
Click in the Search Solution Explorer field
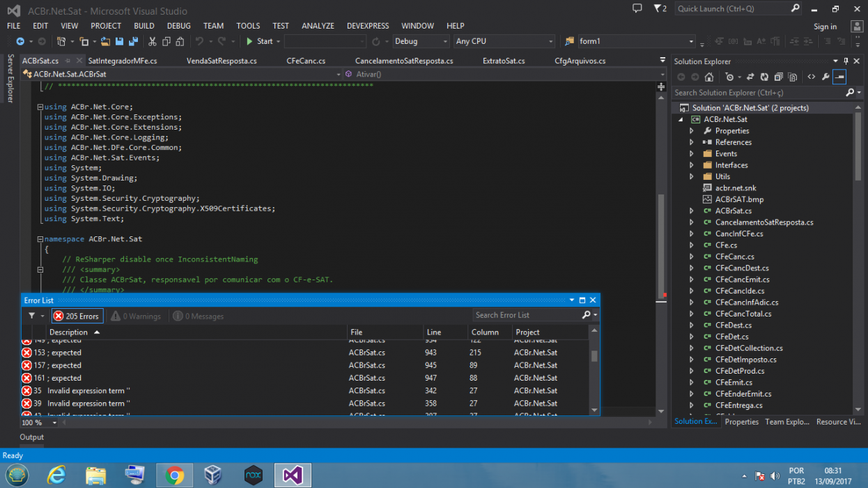point(758,93)
